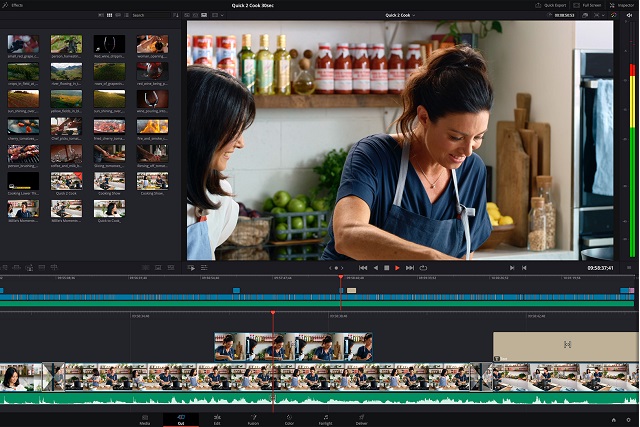
Task: Jump to the last frame using transport controls
Action: 409,268
